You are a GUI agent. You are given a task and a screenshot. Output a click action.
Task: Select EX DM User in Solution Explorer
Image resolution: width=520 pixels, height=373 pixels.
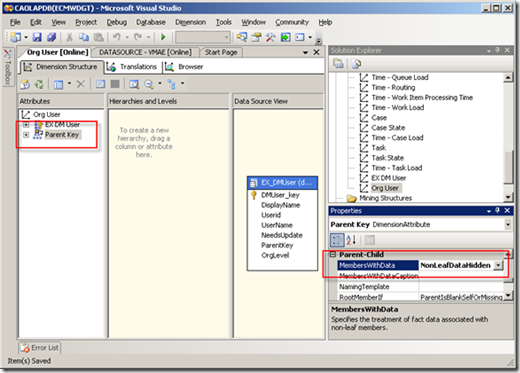pos(388,178)
